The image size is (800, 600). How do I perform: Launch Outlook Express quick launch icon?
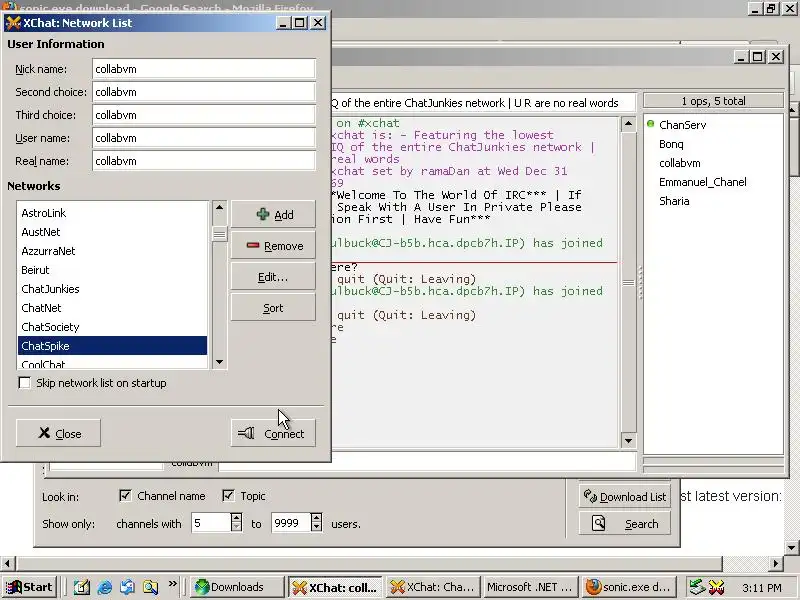tap(128, 587)
